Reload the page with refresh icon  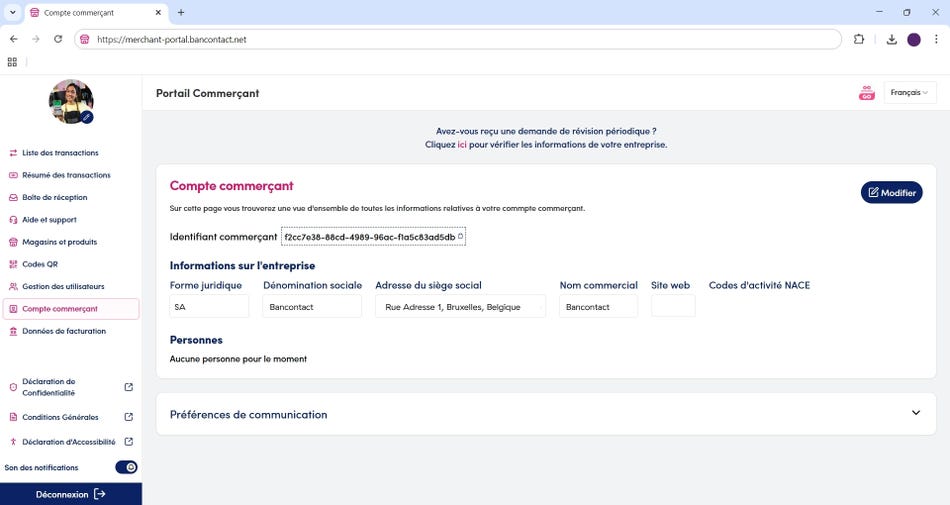pos(58,39)
